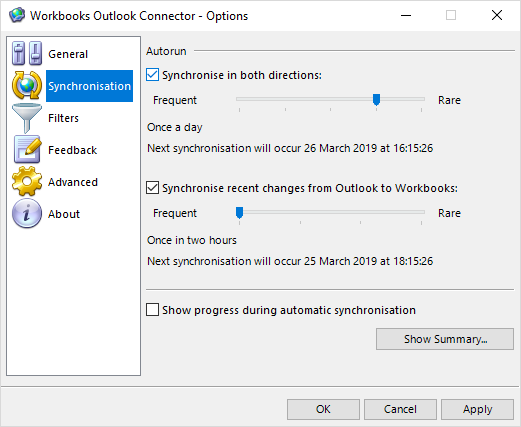Switch to the Filters section
Screen dimensions: 521x427
[63, 118]
